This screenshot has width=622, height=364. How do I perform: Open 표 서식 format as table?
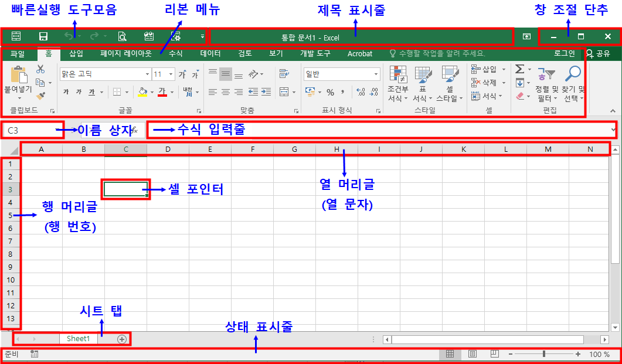click(423, 84)
